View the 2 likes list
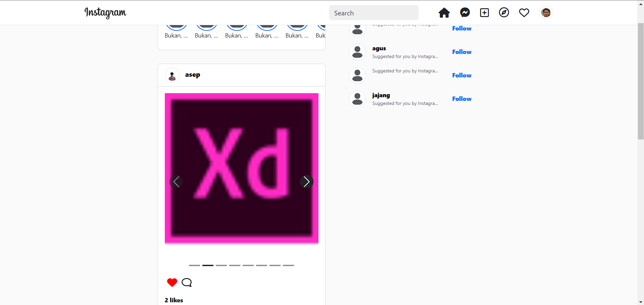Image resolution: width=644 pixels, height=305 pixels. [174, 300]
